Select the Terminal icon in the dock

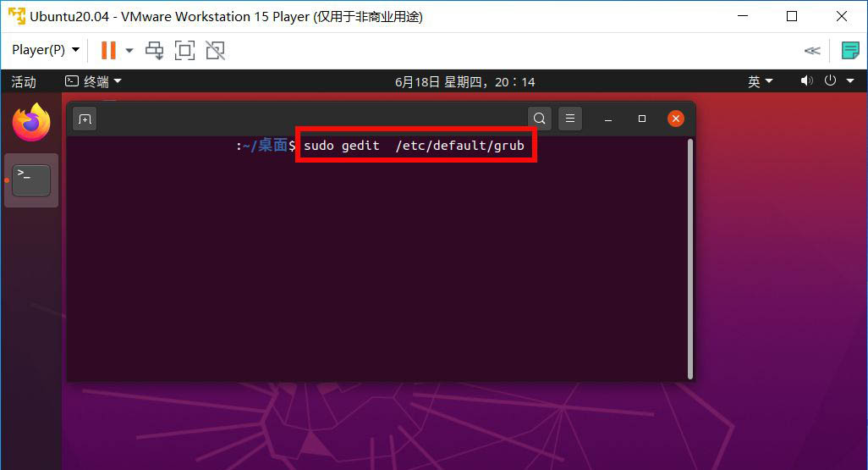[31, 180]
